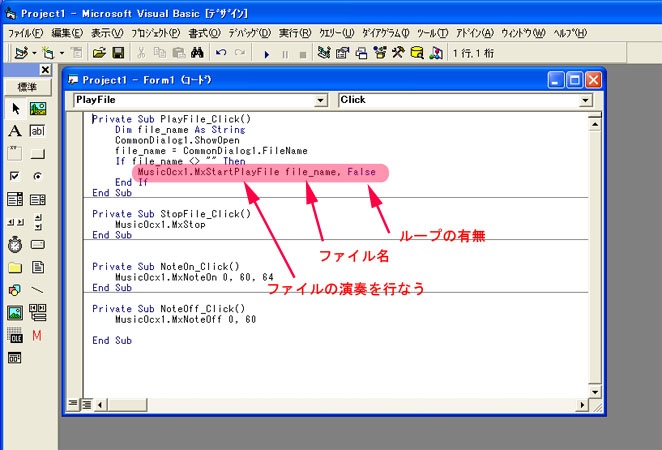
Task: Close the toolbox panel
Action: pyautogui.click(x=45, y=70)
